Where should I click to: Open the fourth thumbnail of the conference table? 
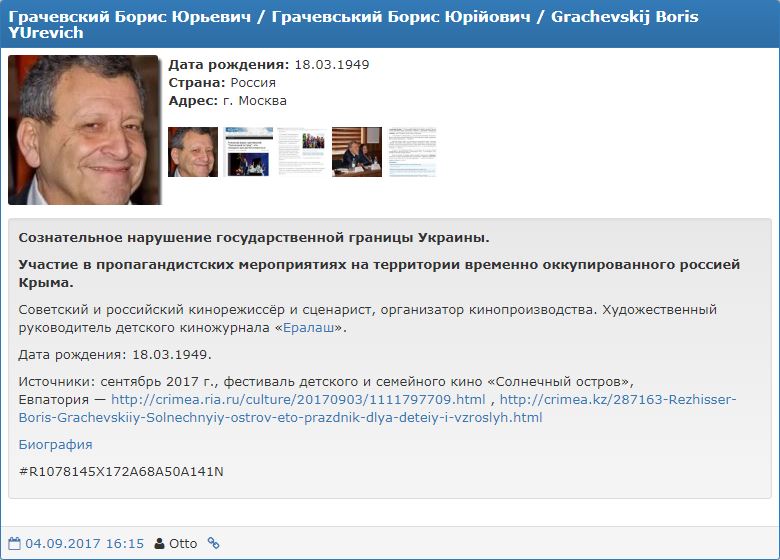click(x=357, y=152)
